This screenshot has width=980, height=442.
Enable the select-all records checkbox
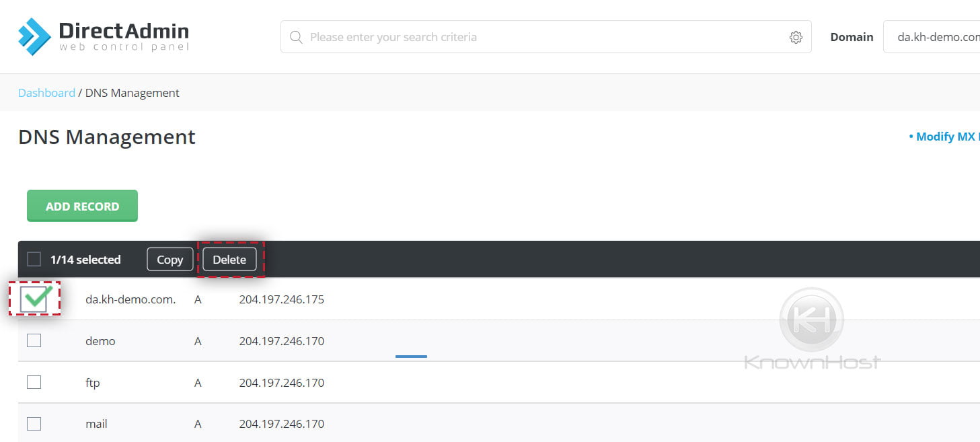coord(36,259)
